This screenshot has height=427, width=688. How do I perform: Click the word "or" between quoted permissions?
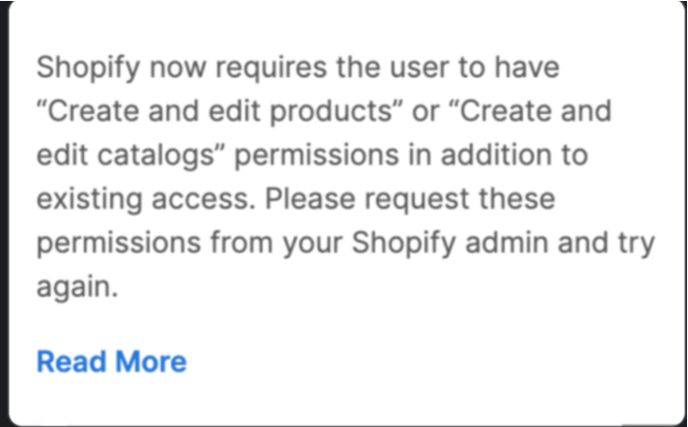tap(425, 111)
